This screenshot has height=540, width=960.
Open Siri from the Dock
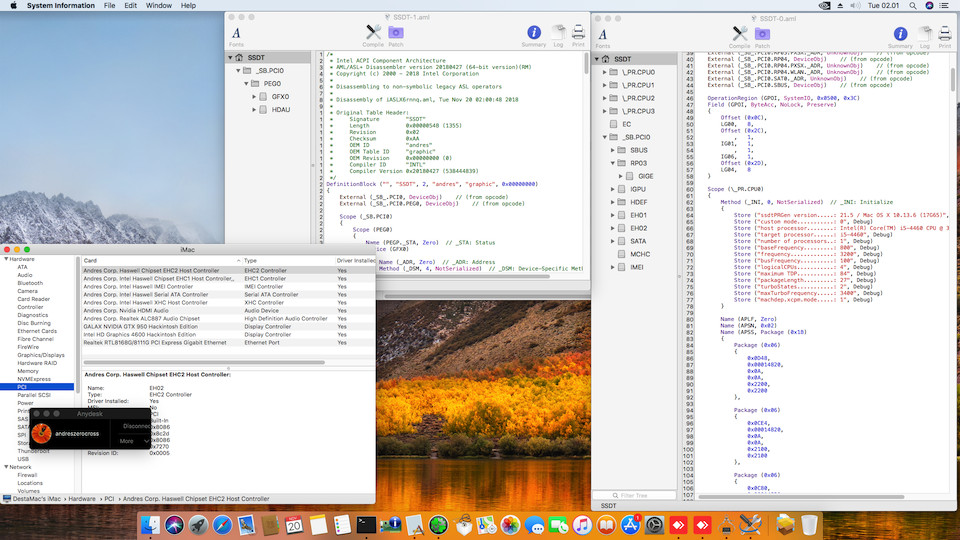point(174,524)
